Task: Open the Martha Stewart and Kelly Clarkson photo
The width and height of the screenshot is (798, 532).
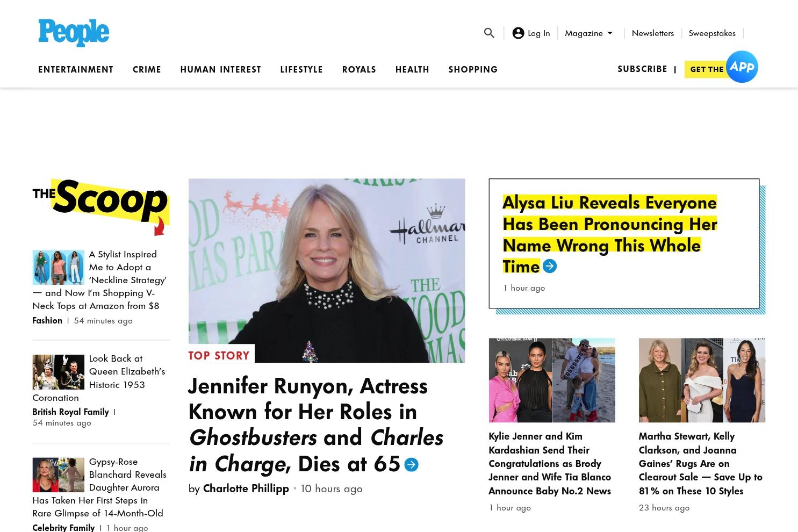Action: [702, 380]
